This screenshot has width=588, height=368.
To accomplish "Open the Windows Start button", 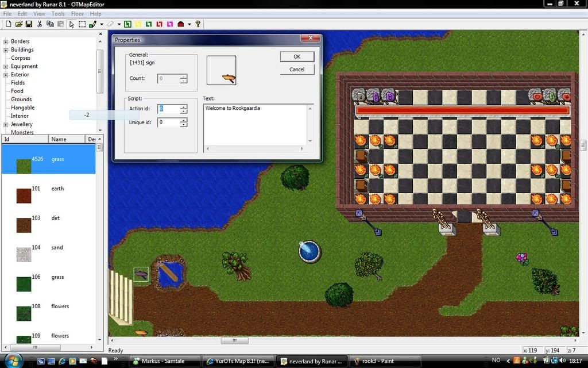I will [x=13, y=361].
